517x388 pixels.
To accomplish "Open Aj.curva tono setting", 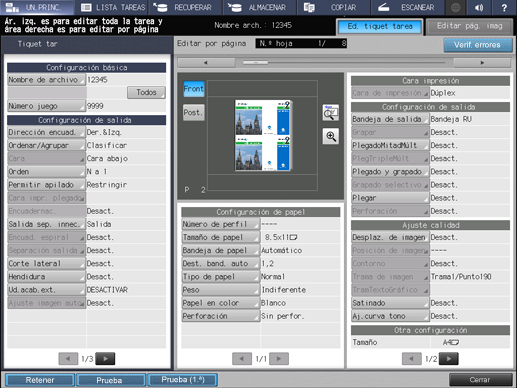I will click(390, 316).
